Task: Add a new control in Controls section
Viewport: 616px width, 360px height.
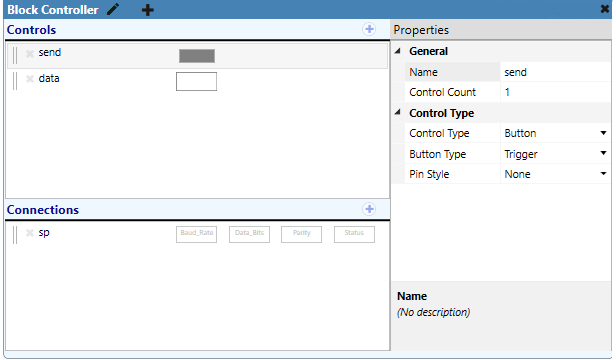Action: [x=369, y=29]
